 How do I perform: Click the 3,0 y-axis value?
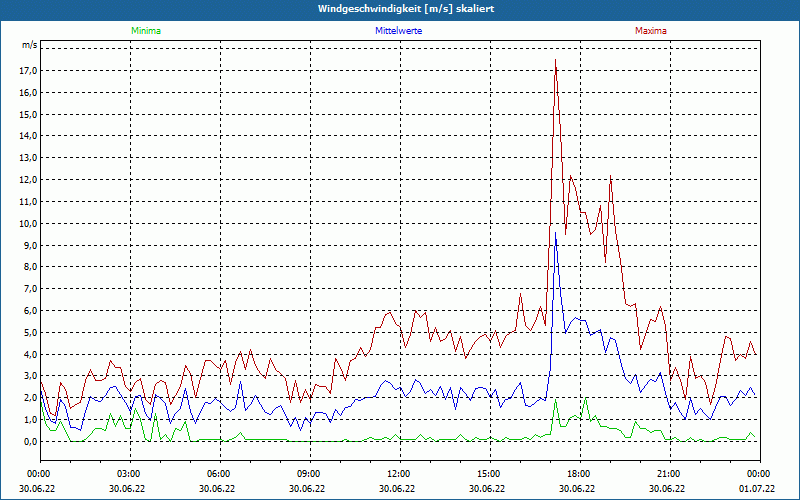coord(31,376)
